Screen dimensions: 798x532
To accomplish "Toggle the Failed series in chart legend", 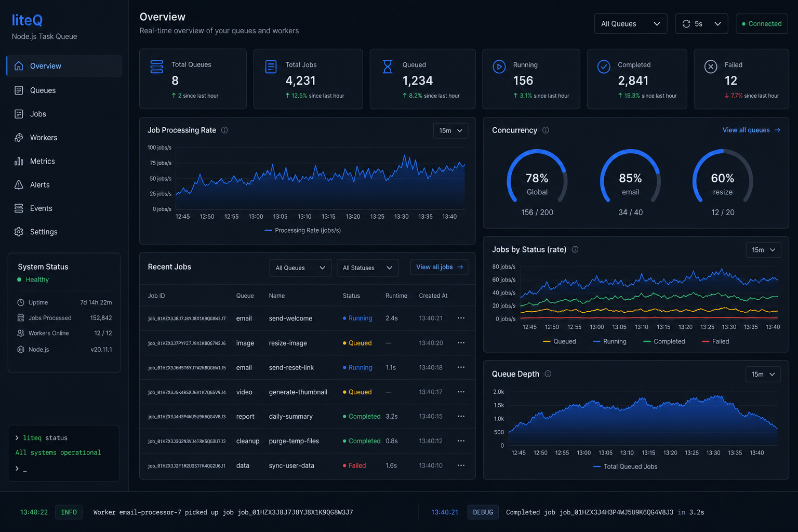I will click(715, 341).
